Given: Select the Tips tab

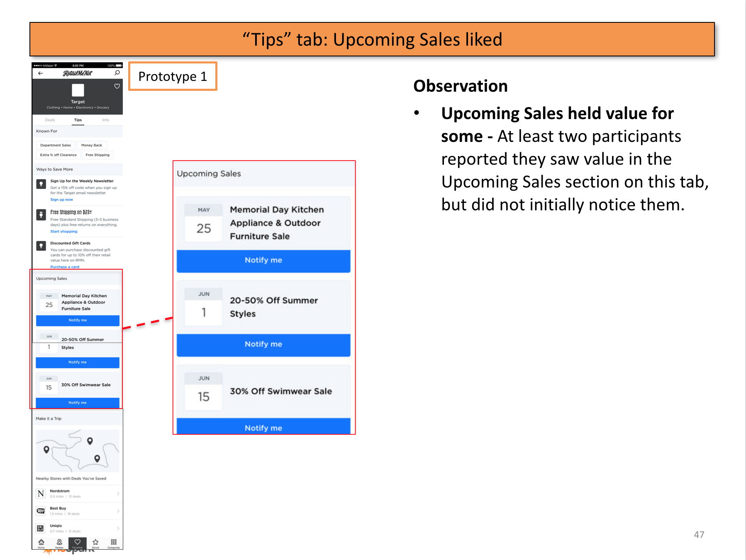Looking at the screenshot, I should (x=78, y=120).
